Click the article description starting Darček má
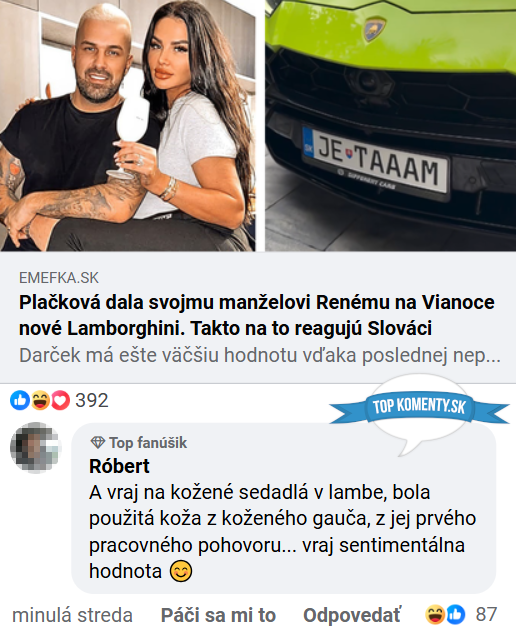This screenshot has width=516, height=628. [260, 355]
